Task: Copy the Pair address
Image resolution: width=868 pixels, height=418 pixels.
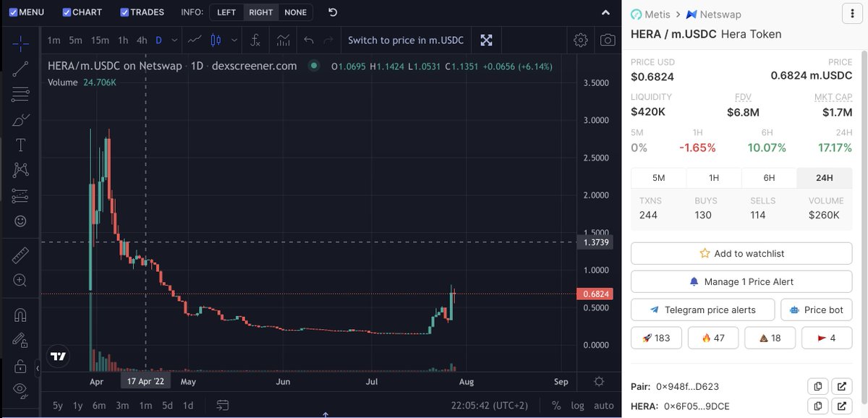Action: [817, 386]
